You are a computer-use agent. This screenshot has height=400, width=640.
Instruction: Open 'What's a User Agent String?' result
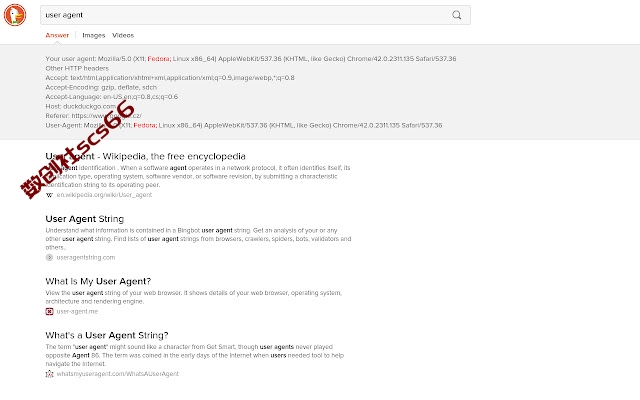coord(107,335)
